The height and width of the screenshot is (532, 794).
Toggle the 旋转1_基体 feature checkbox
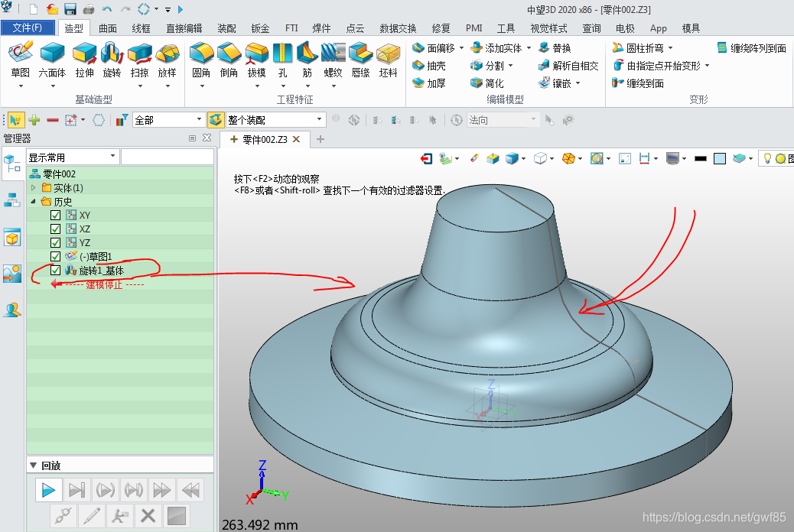coord(55,271)
